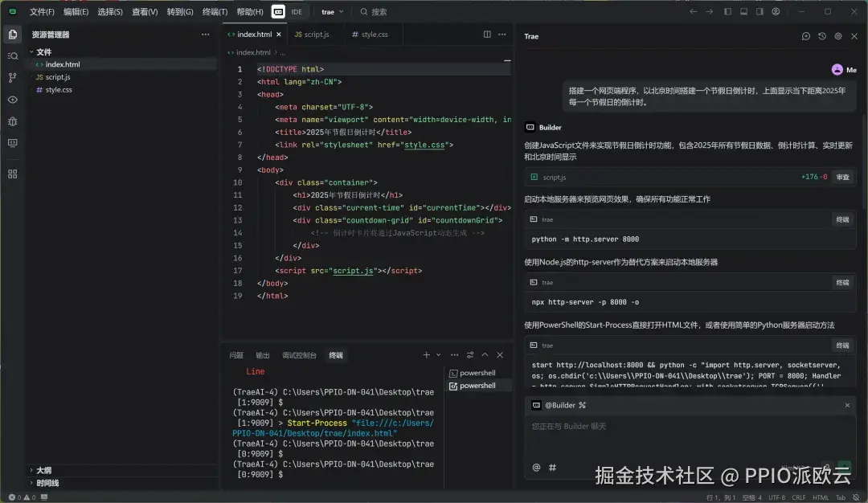Remove the @Builder tag from chat input
This screenshot has width=868, height=503.
pyautogui.click(x=848, y=406)
